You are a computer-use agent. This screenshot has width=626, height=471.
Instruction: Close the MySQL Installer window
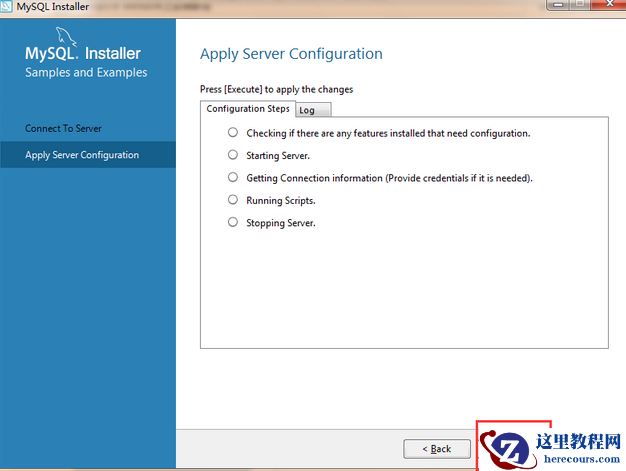610,4
